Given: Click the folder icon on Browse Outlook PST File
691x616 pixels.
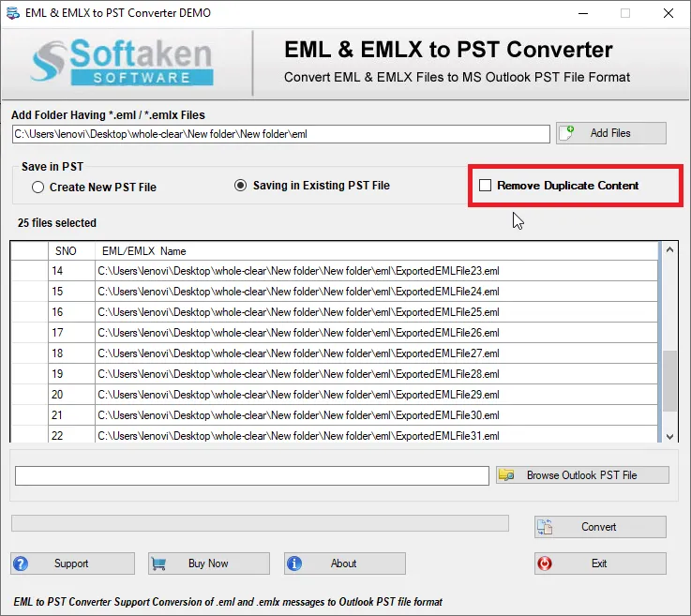Looking at the screenshot, I should pyautogui.click(x=506, y=475).
